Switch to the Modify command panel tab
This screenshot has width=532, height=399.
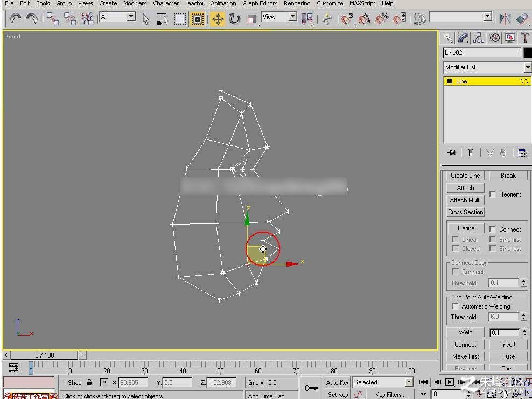click(463, 38)
